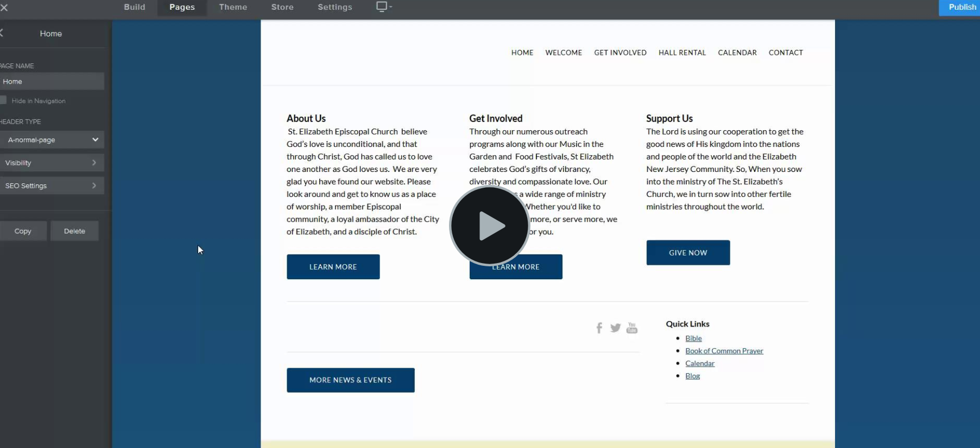Expand SEO Settings

point(52,185)
